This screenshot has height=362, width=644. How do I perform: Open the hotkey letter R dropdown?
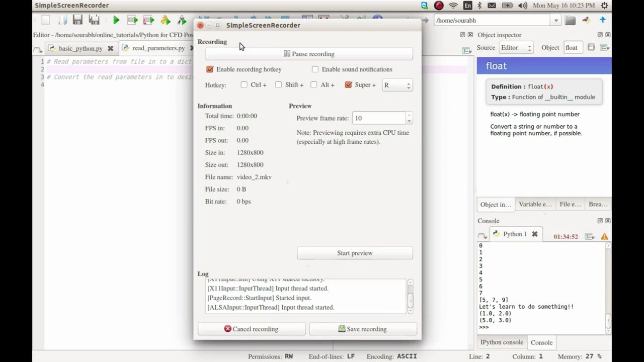coord(397,85)
